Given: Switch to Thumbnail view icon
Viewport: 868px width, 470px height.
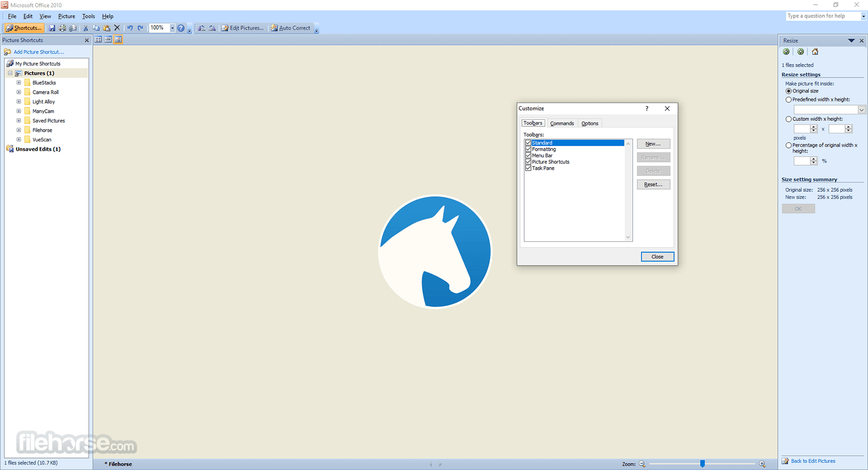Looking at the screenshot, I should click(98, 40).
